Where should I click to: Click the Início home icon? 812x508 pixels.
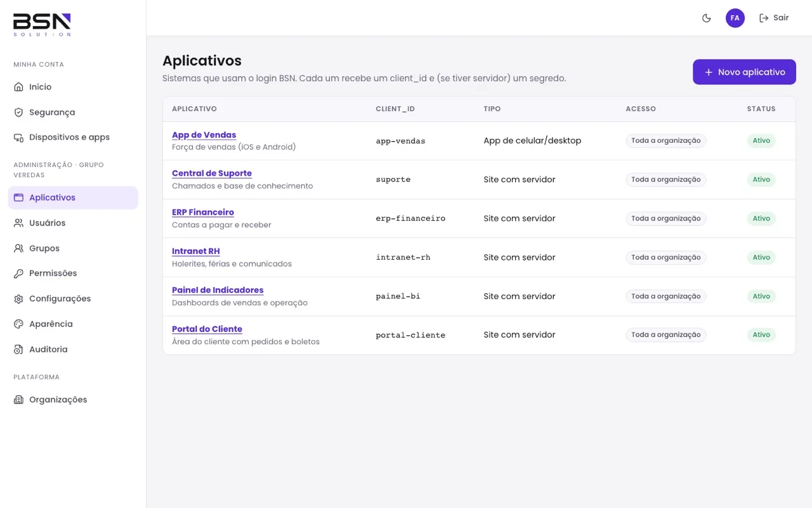[x=19, y=87]
